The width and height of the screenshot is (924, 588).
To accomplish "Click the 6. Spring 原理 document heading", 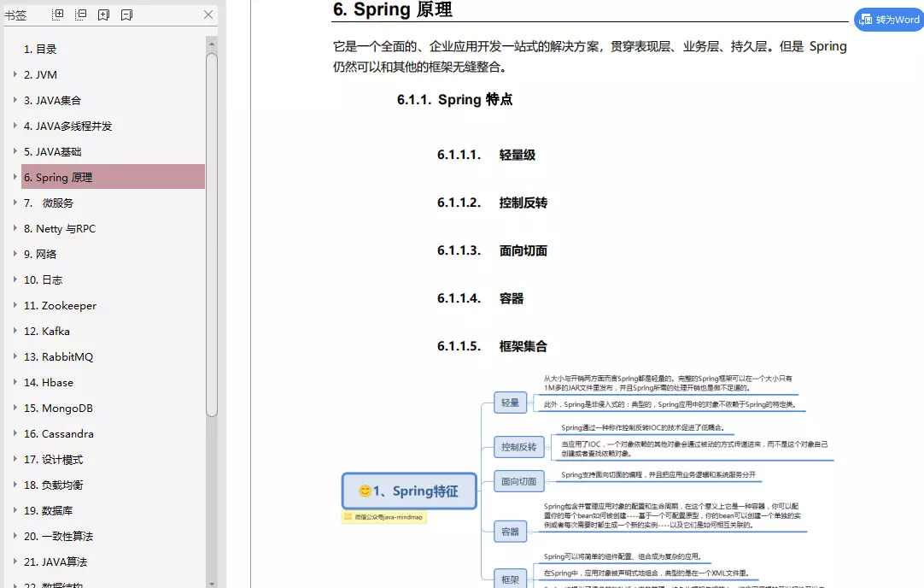I will [x=393, y=9].
